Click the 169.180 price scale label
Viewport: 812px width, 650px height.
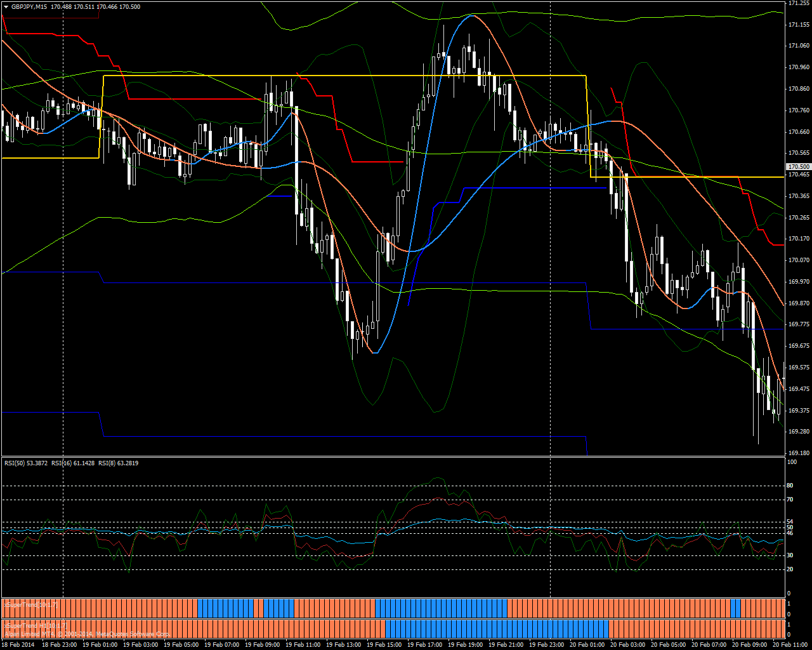coord(798,453)
